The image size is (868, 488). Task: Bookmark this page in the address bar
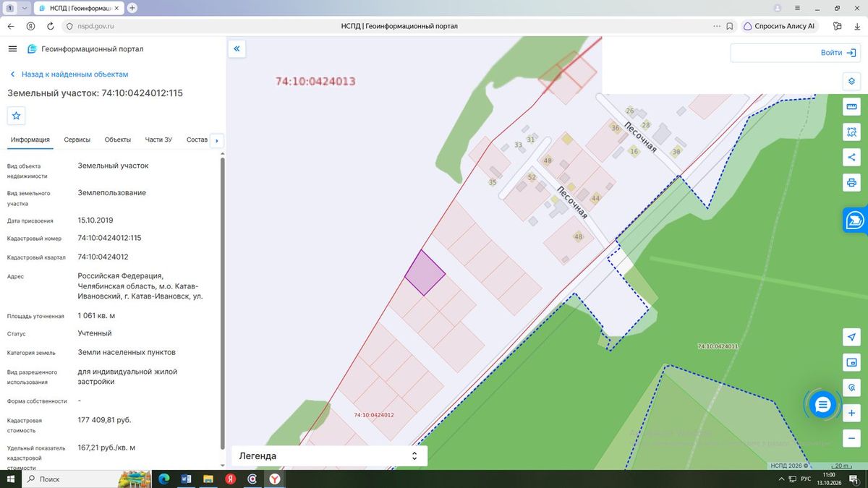[730, 26]
